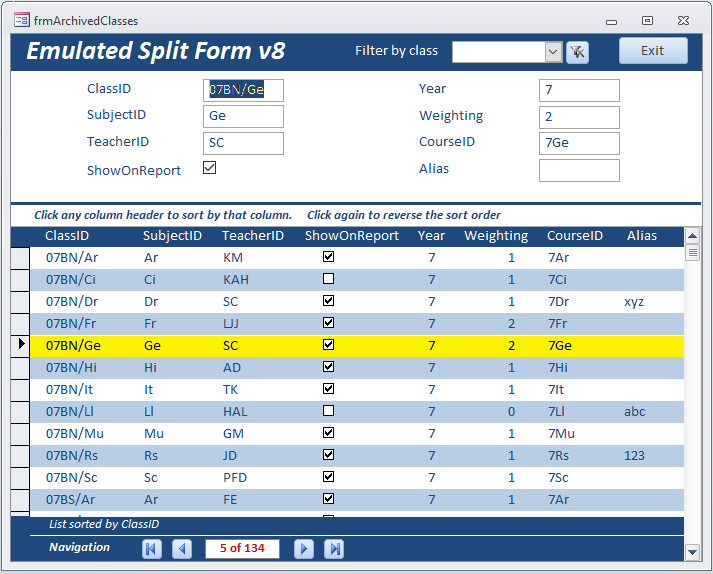
Task: Click the CourseID field containing 7Ge
Action: (x=579, y=143)
